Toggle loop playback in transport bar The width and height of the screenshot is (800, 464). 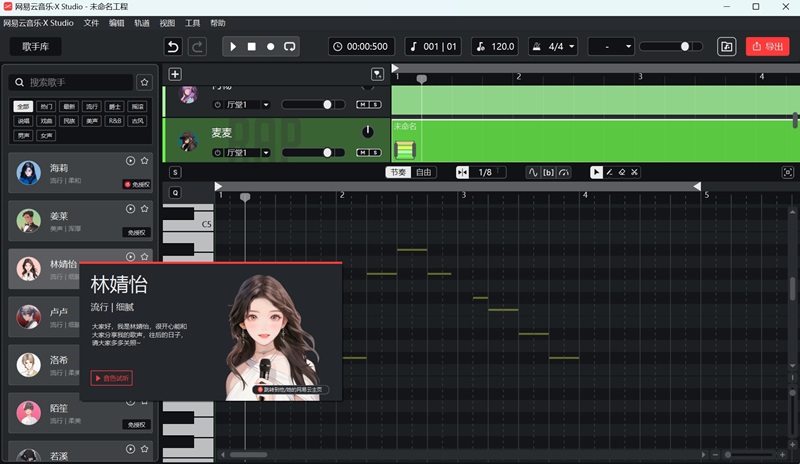point(289,46)
